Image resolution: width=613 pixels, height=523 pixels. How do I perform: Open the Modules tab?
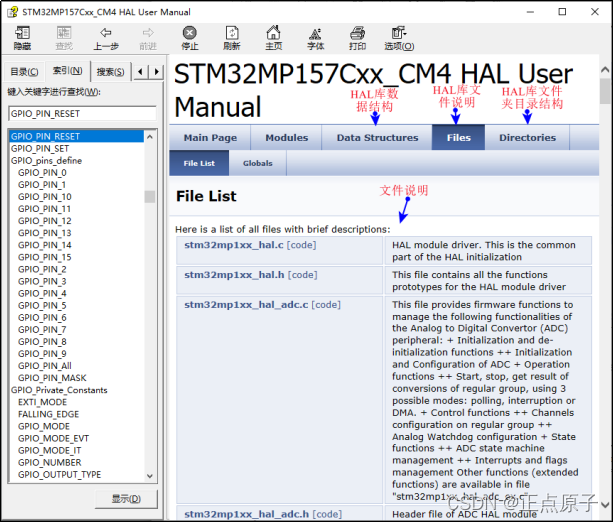[287, 138]
